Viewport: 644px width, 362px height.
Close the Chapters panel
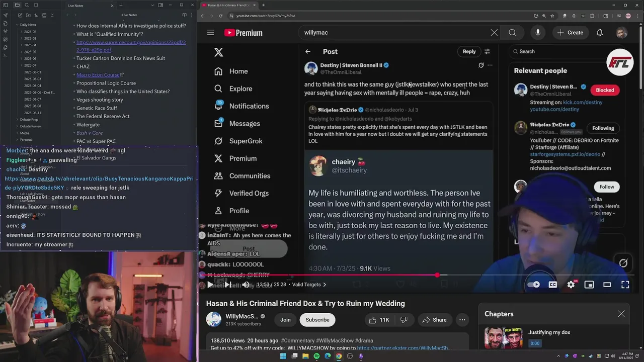pos(621,314)
